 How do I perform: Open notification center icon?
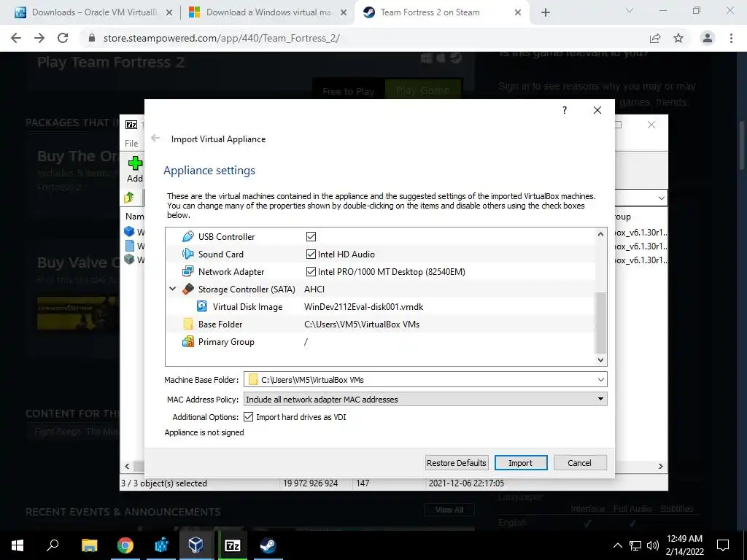[x=723, y=545]
